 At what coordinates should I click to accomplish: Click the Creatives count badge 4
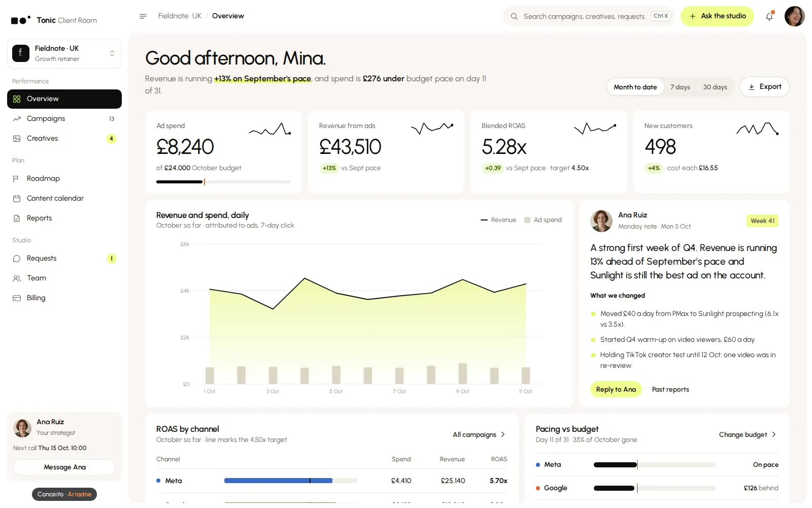(112, 139)
